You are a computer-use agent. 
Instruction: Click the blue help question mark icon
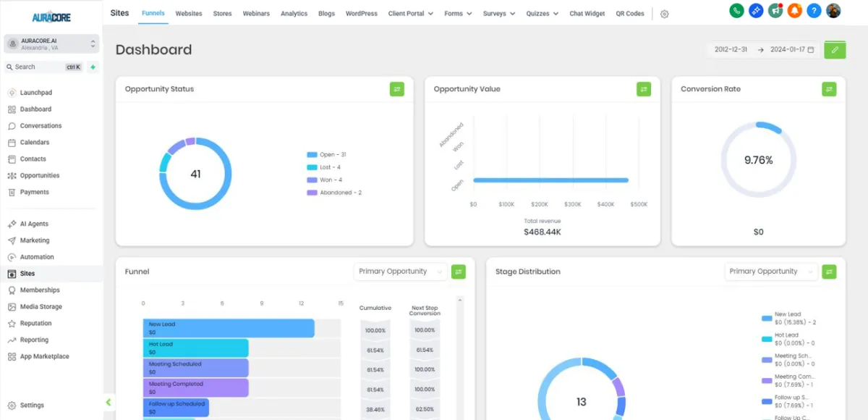tap(814, 11)
